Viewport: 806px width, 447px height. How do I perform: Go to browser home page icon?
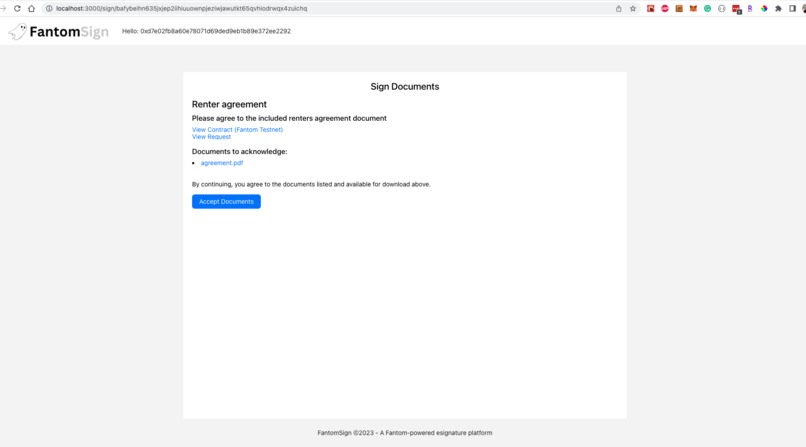[31, 8]
